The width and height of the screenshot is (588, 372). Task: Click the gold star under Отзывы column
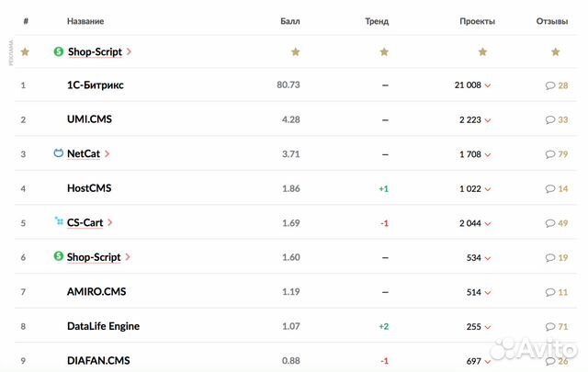[x=555, y=51]
